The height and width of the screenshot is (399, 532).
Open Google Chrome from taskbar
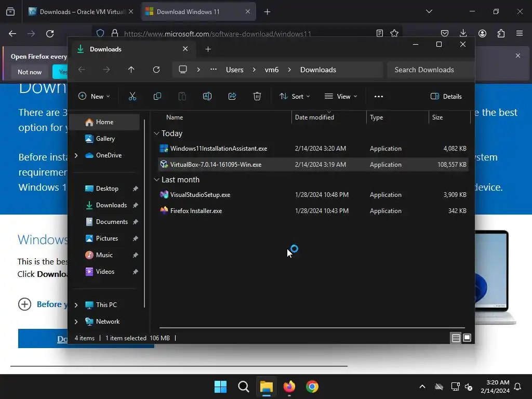[312, 387]
